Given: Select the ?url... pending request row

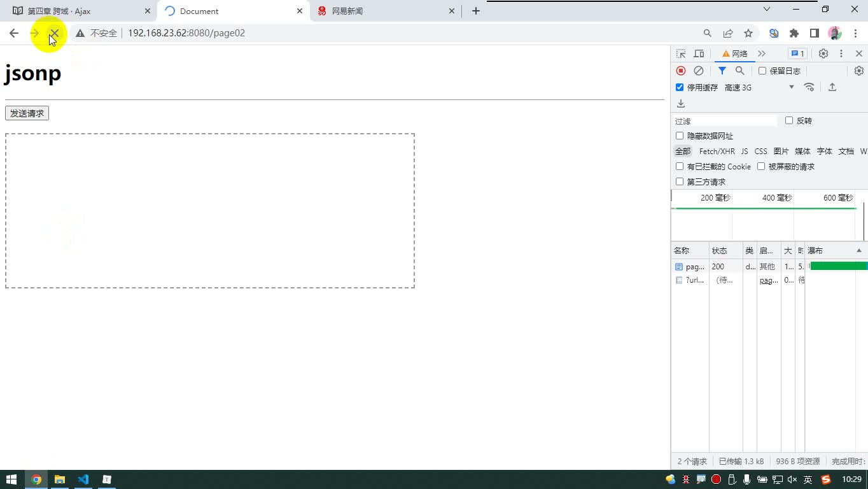Looking at the screenshot, I should tap(769, 280).
